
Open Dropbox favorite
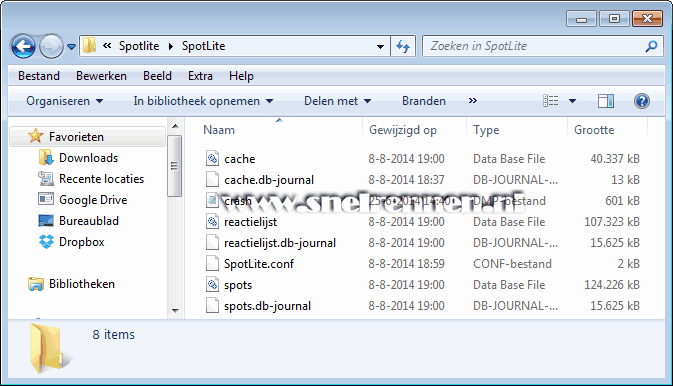point(82,242)
